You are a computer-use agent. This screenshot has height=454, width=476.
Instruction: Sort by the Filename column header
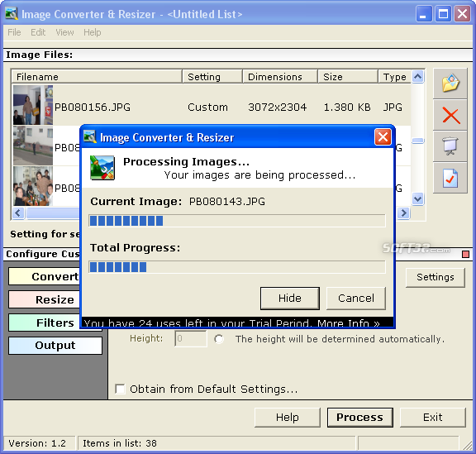97,77
